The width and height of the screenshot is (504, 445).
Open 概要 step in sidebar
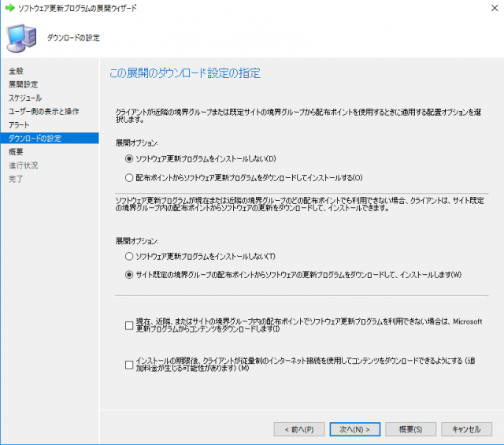[16, 152]
